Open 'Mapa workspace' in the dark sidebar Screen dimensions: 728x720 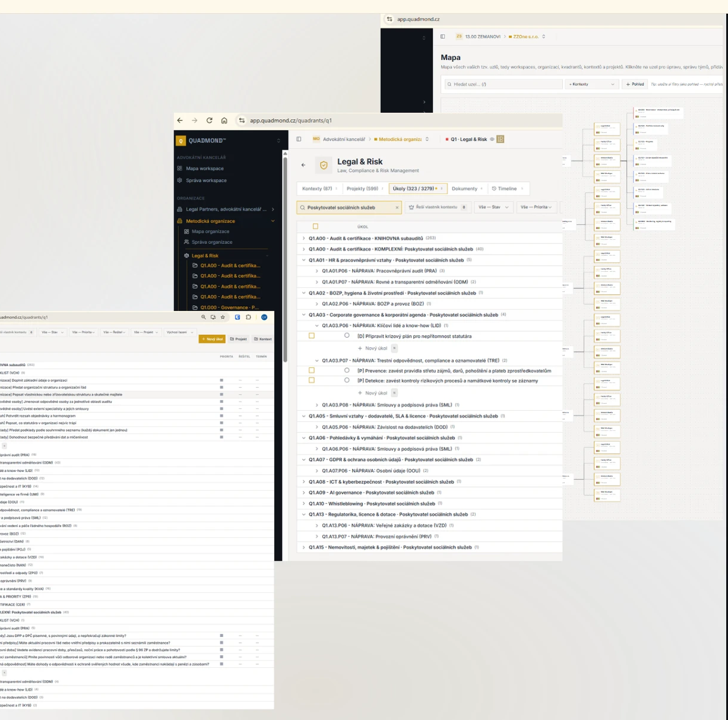tap(205, 169)
